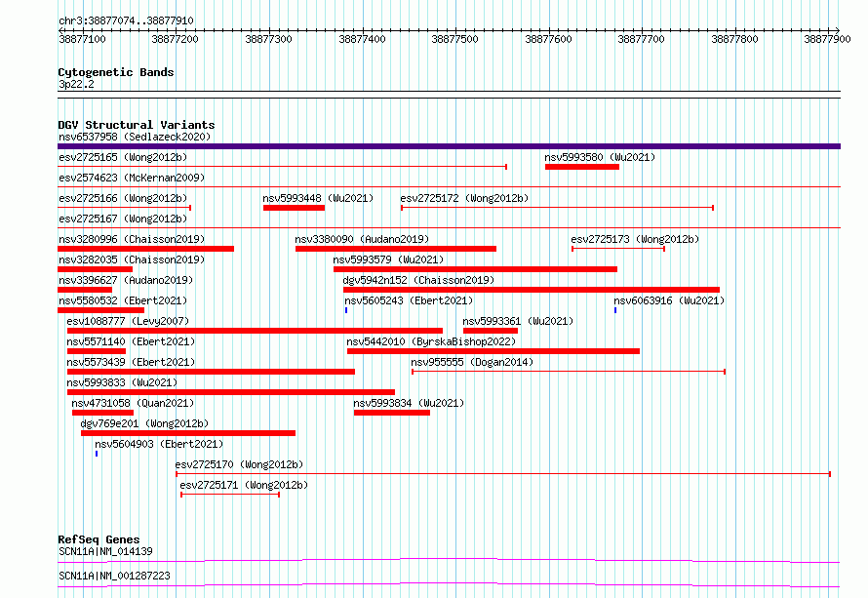Viewport: 868px width, 598px height.
Task: Click esv1088777 (Levy2007) label
Action: [128, 321]
